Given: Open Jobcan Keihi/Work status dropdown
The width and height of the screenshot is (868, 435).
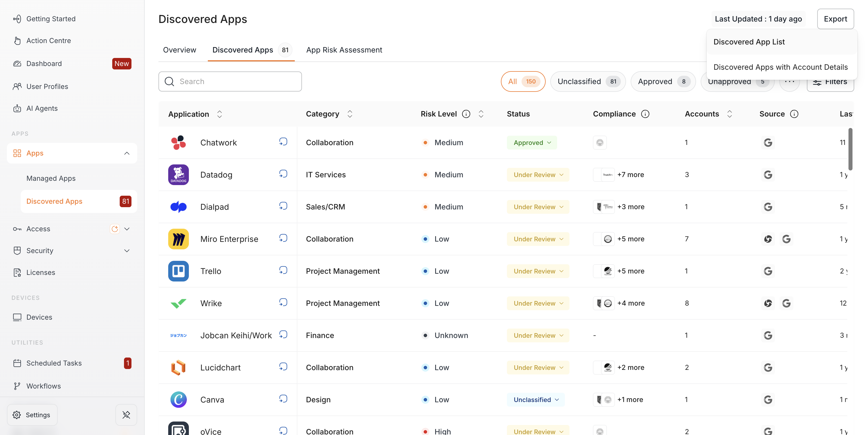Looking at the screenshot, I should (538, 335).
